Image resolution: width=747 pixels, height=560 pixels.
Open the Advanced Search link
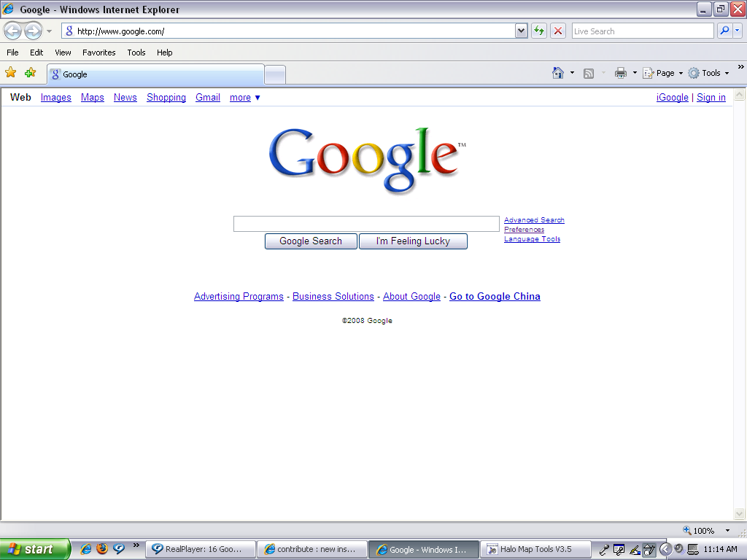pyautogui.click(x=533, y=219)
